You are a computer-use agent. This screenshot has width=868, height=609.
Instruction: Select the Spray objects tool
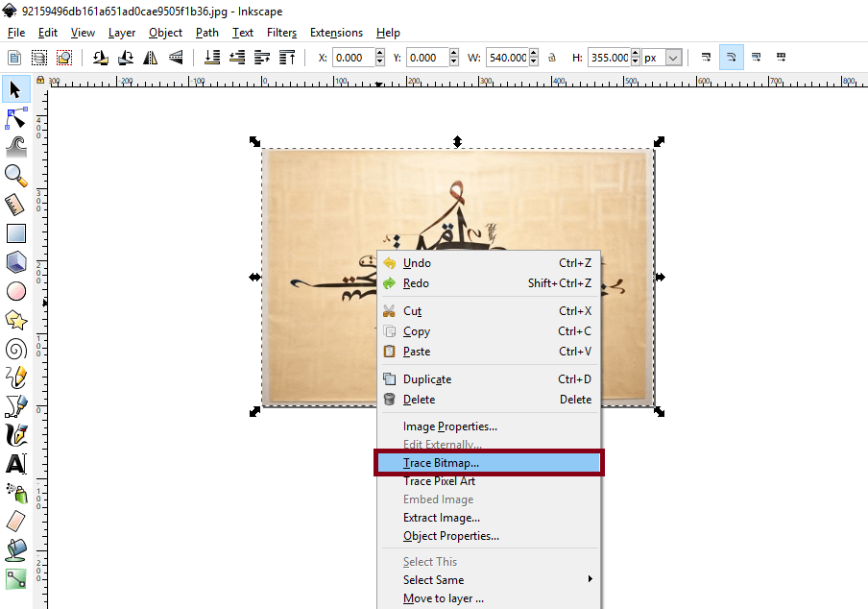(16, 493)
